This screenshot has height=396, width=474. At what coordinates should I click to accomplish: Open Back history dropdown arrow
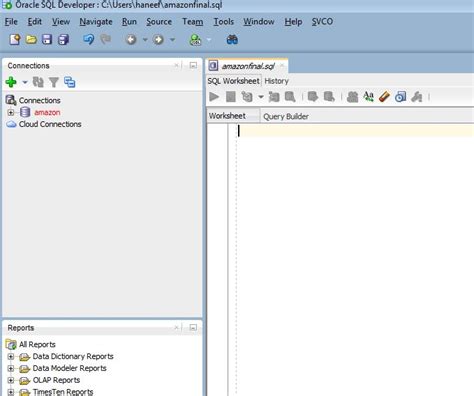pyautogui.click(x=145, y=40)
